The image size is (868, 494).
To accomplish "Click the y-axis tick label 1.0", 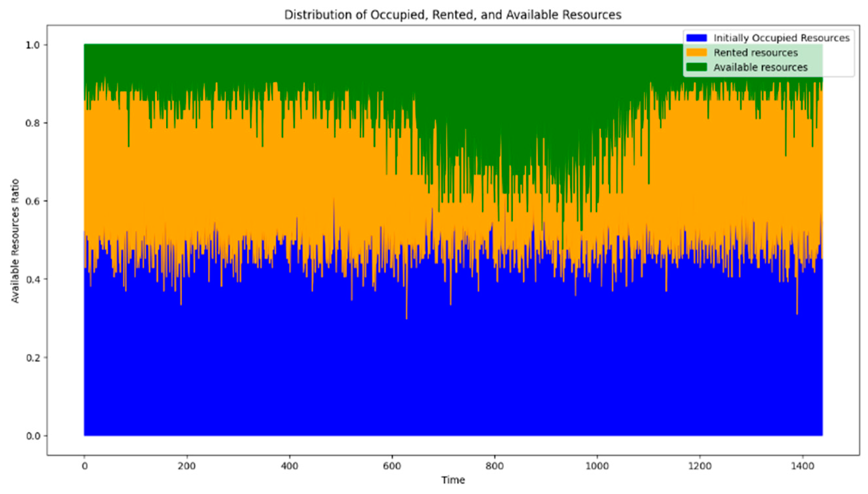I will (x=33, y=45).
